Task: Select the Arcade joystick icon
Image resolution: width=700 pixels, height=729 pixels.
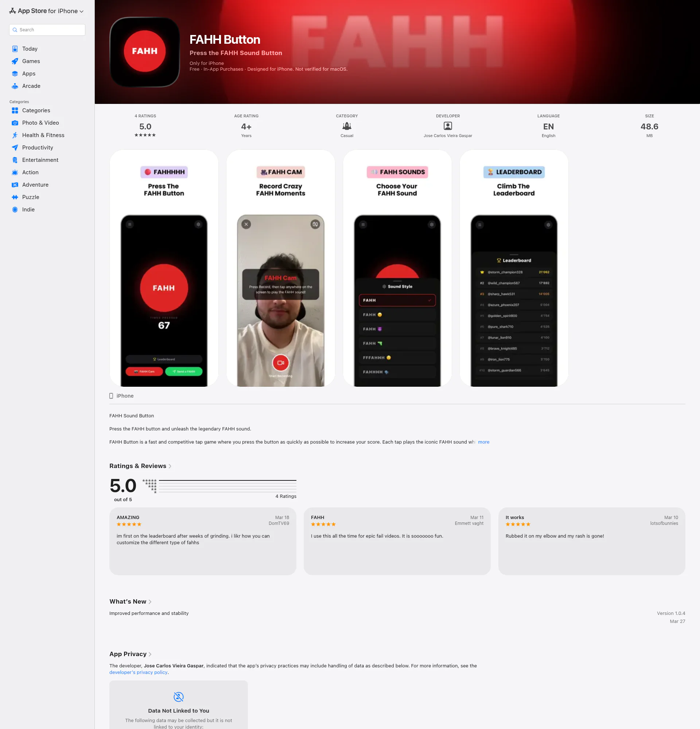Action: click(15, 86)
